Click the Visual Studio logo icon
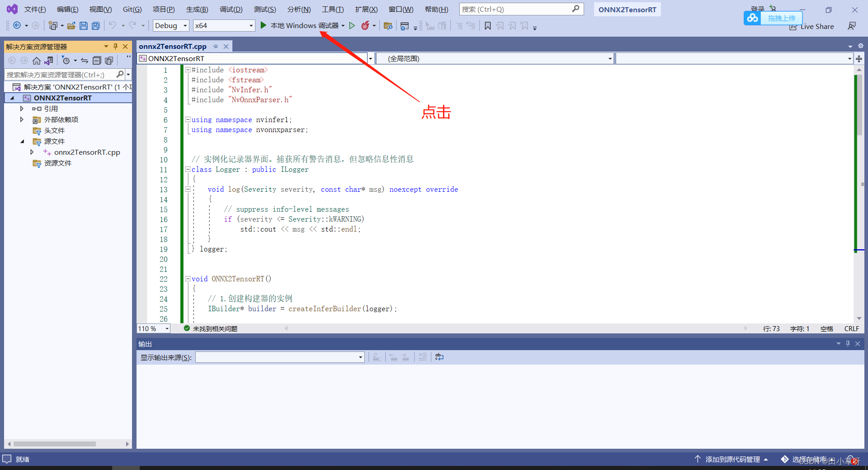 pos(12,9)
